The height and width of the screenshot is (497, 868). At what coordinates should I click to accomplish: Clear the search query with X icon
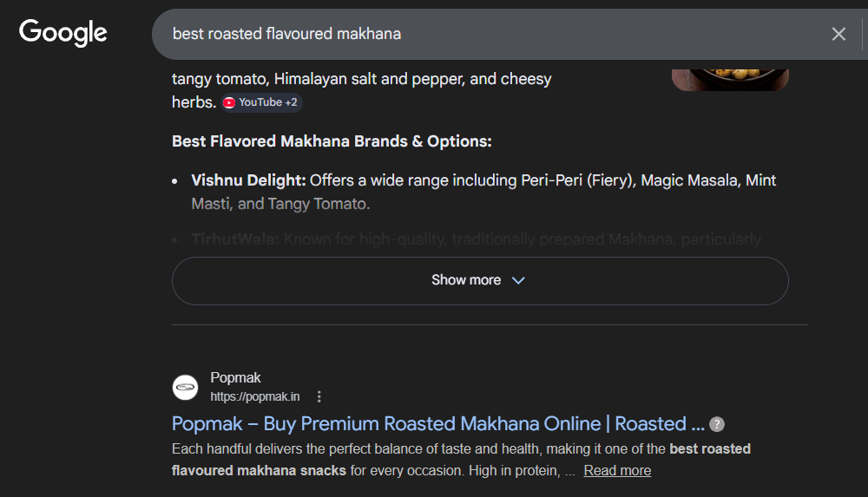click(838, 34)
